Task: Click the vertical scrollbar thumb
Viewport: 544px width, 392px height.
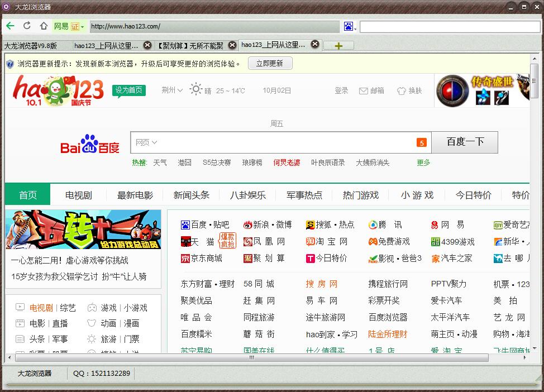Action: click(x=535, y=82)
